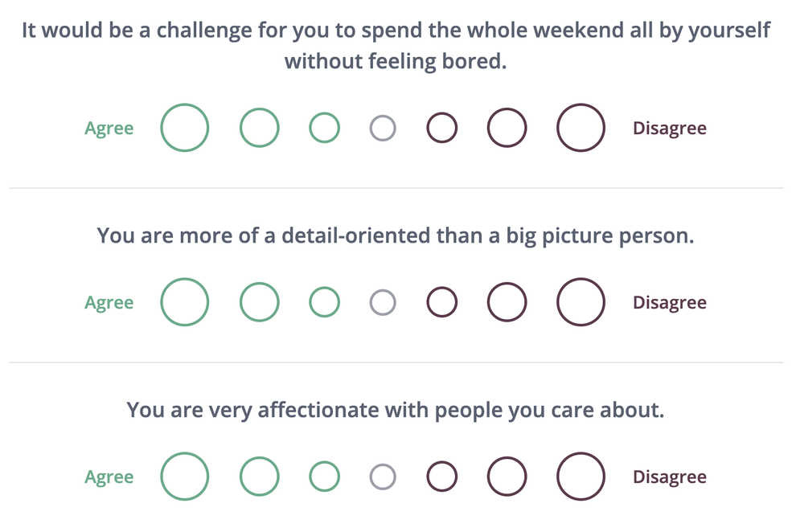Select strongest Disagree for detail-oriented question

coord(581,302)
